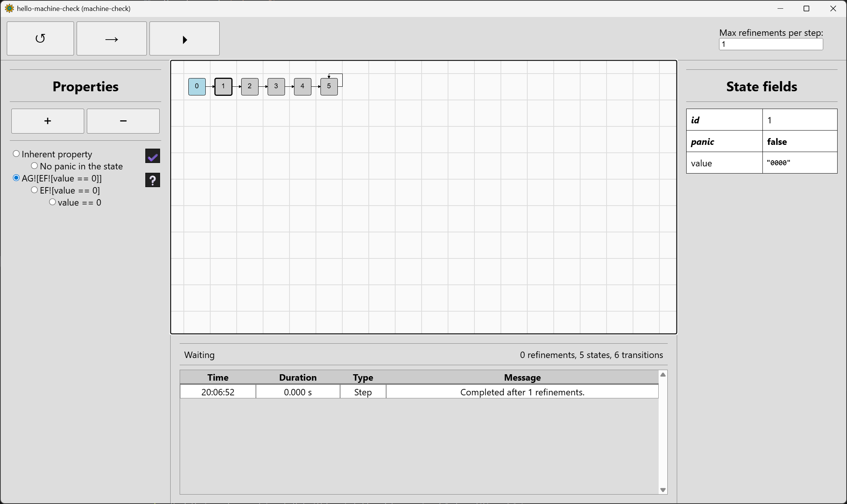Click the value field cell "0000"
Screen dimensions: 847x504
tap(799, 163)
